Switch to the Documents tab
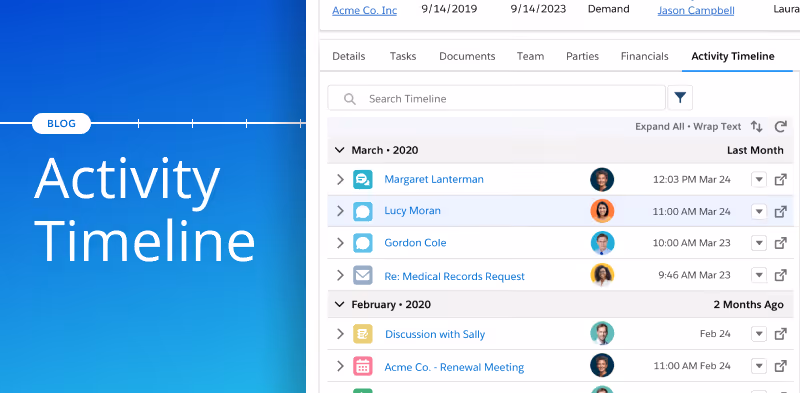The width and height of the screenshot is (800, 393). pos(467,56)
